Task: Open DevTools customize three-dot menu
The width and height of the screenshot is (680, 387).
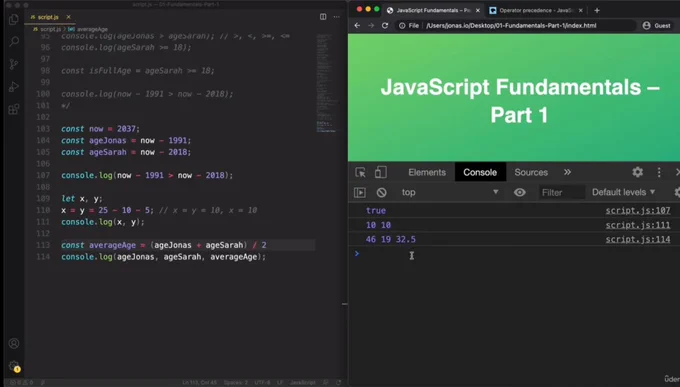Action: point(659,172)
